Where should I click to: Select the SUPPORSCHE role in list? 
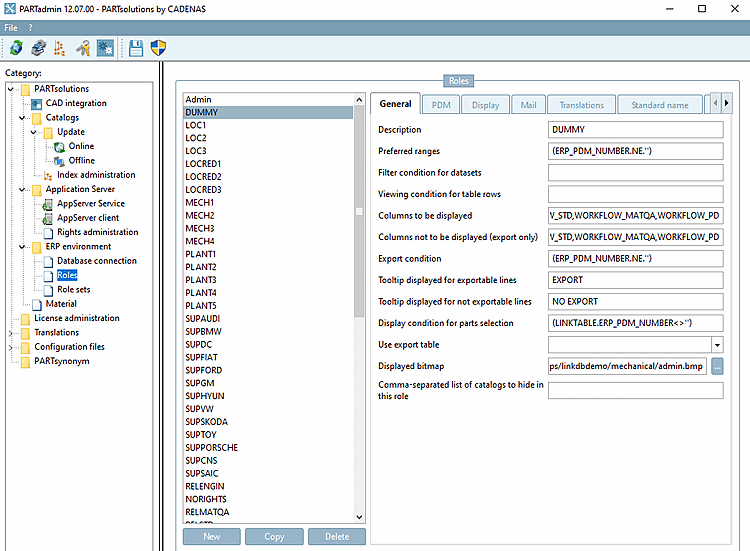(268, 448)
